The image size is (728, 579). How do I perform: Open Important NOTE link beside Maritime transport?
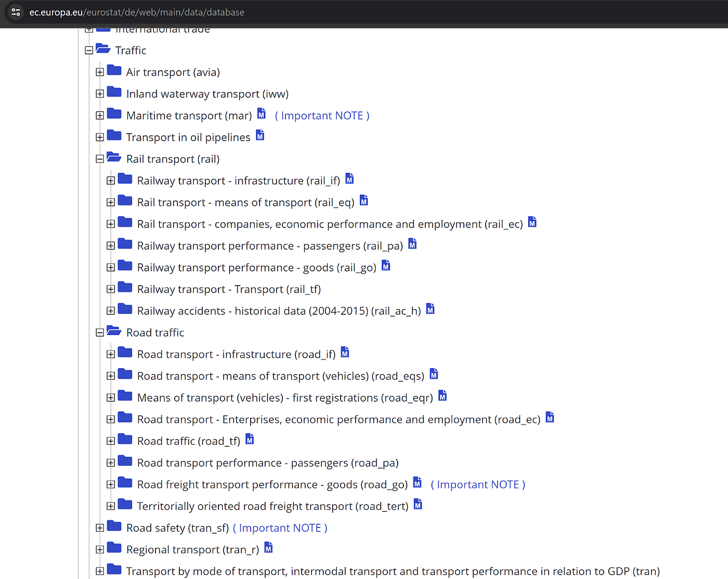[x=322, y=115]
